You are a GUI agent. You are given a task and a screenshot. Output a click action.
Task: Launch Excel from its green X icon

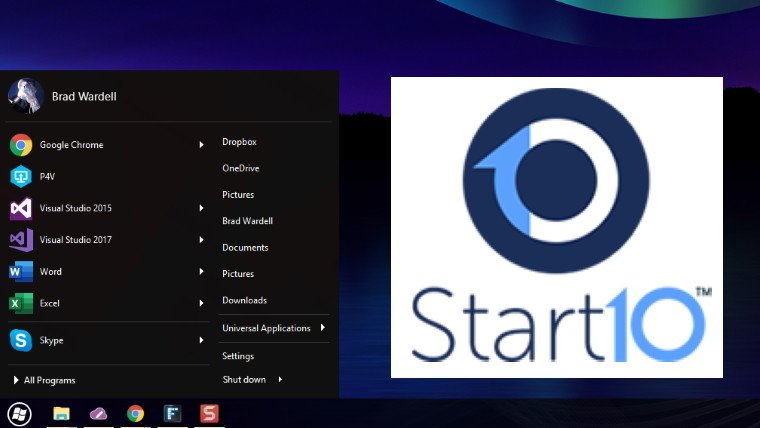point(21,303)
